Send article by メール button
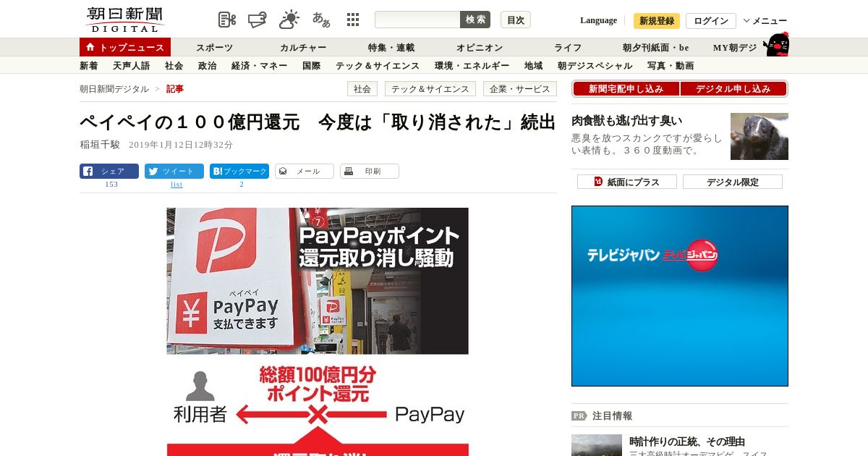Screen dimensions: 868x456 click(305, 172)
